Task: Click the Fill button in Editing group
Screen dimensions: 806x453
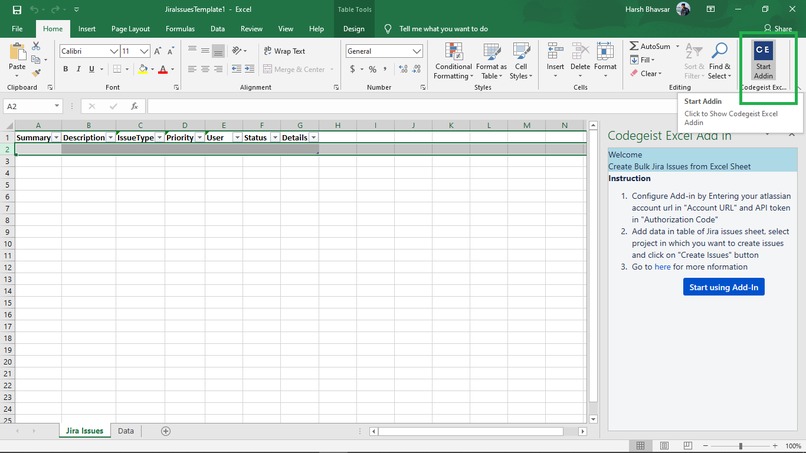Action: tap(643, 60)
